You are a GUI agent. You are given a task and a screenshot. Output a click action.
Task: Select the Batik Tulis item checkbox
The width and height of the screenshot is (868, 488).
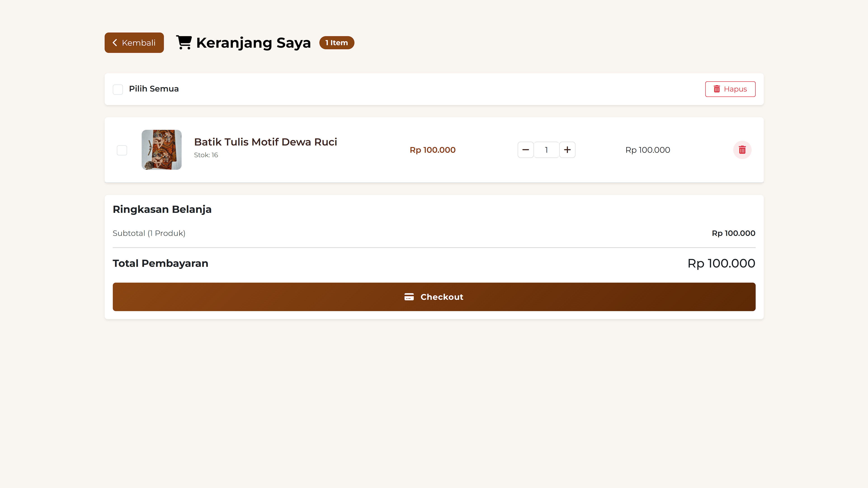(x=122, y=150)
